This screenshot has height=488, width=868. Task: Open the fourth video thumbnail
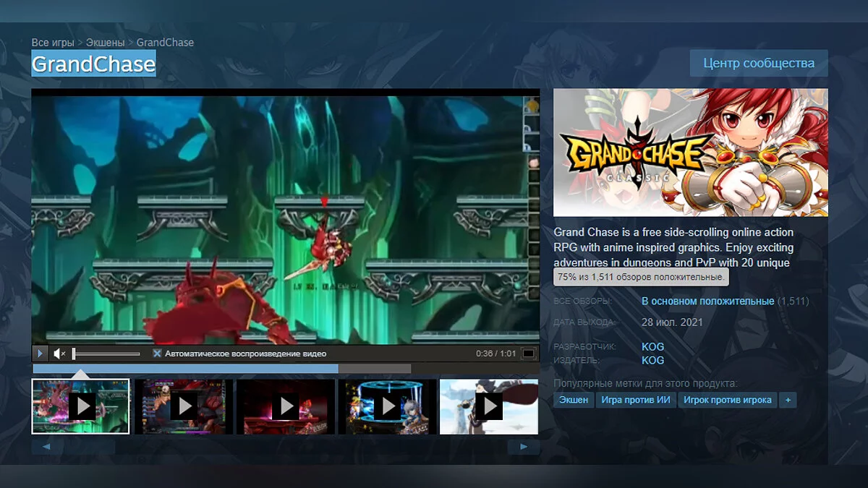tap(388, 406)
